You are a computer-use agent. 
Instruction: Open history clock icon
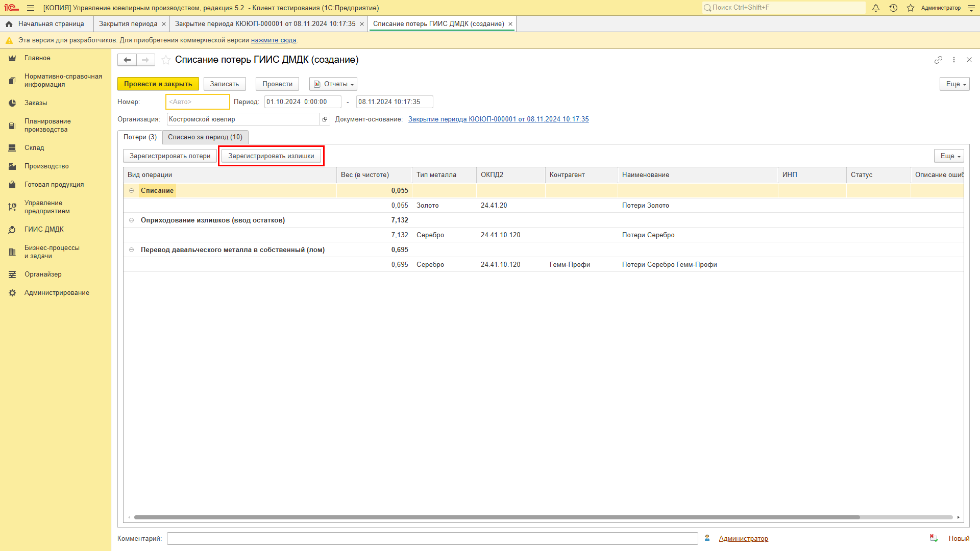(893, 8)
